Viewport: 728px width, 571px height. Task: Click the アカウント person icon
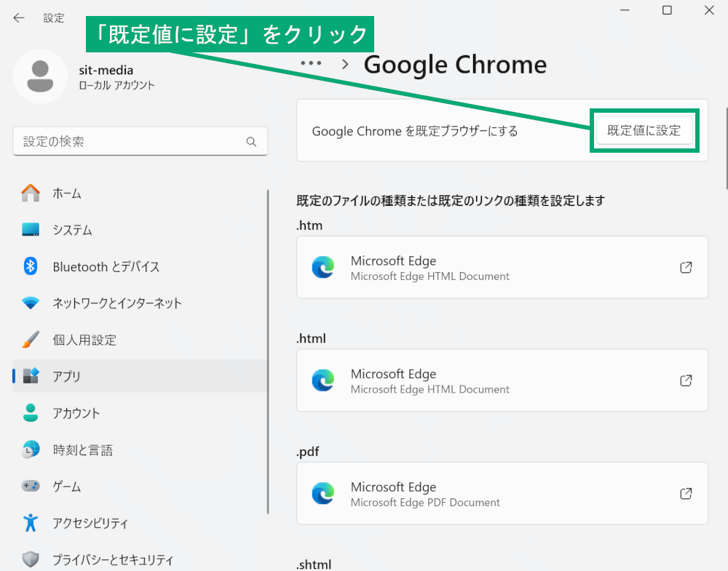click(x=31, y=413)
